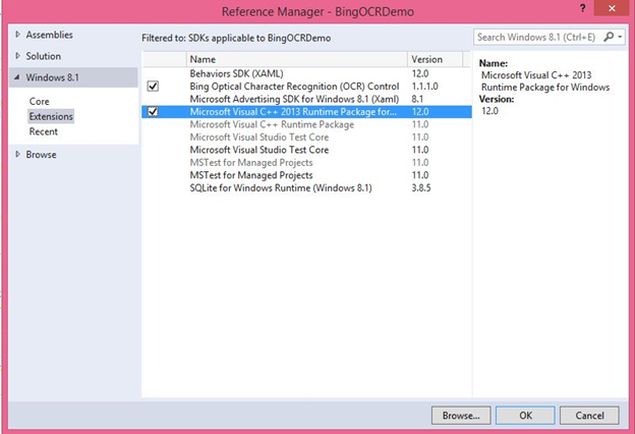This screenshot has width=635, height=434.
Task: Sort by the Name column header
Action: click(297, 59)
